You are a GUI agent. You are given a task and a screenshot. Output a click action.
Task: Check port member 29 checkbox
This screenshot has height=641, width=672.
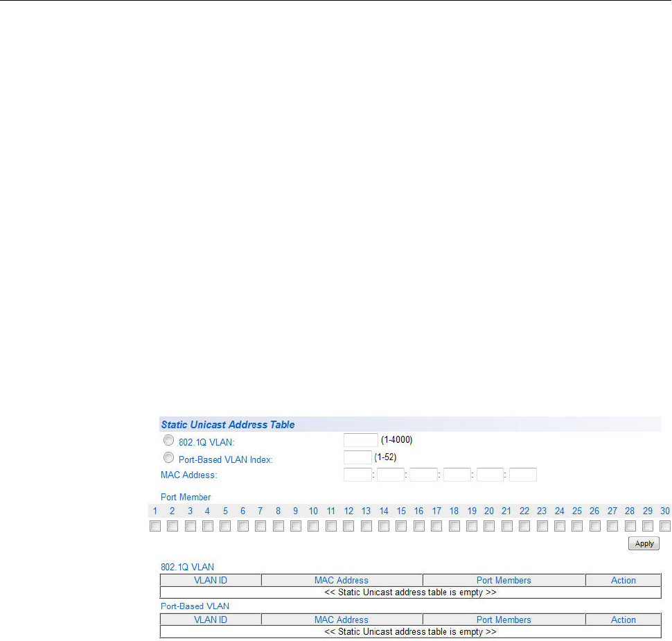click(x=648, y=526)
